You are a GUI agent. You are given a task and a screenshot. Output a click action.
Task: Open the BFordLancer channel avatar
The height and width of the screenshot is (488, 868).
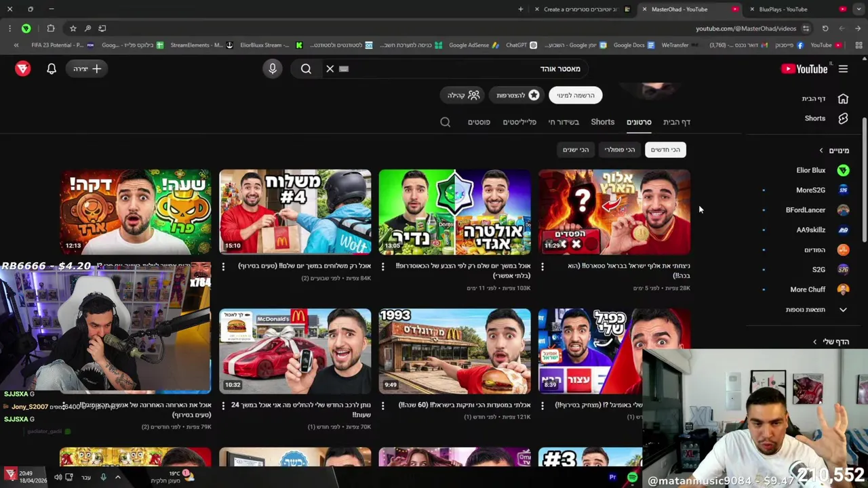(843, 210)
